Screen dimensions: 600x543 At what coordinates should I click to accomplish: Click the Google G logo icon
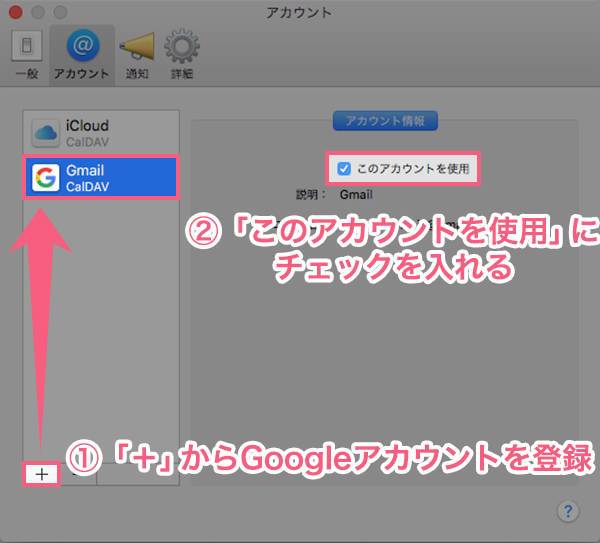click(46, 178)
